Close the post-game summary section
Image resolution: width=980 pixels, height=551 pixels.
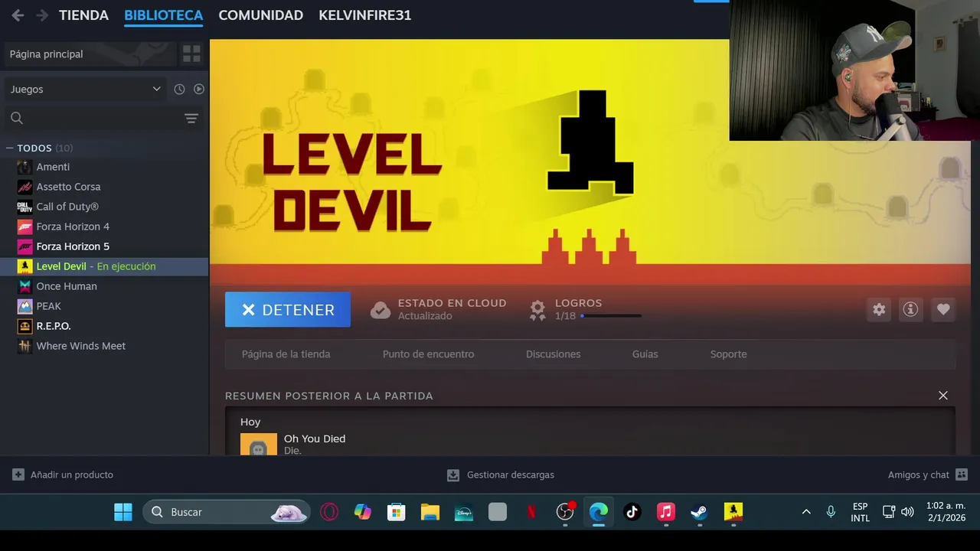pyautogui.click(x=943, y=396)
